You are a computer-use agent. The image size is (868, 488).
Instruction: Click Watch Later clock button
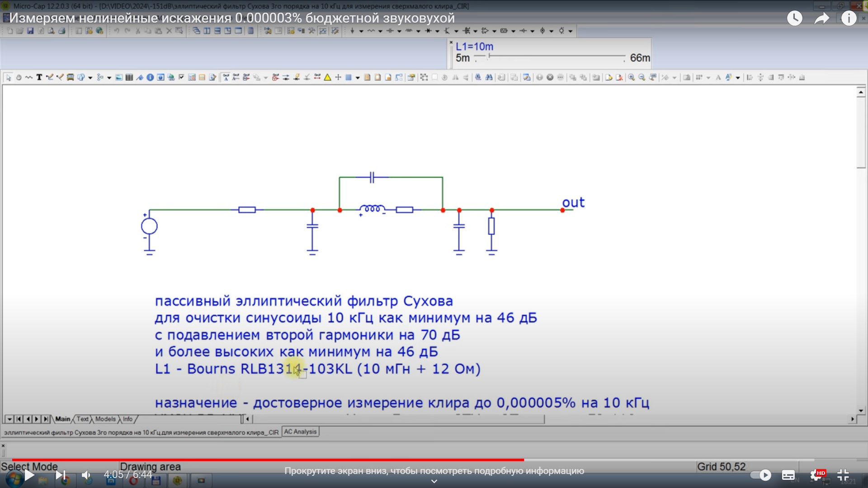794,18
